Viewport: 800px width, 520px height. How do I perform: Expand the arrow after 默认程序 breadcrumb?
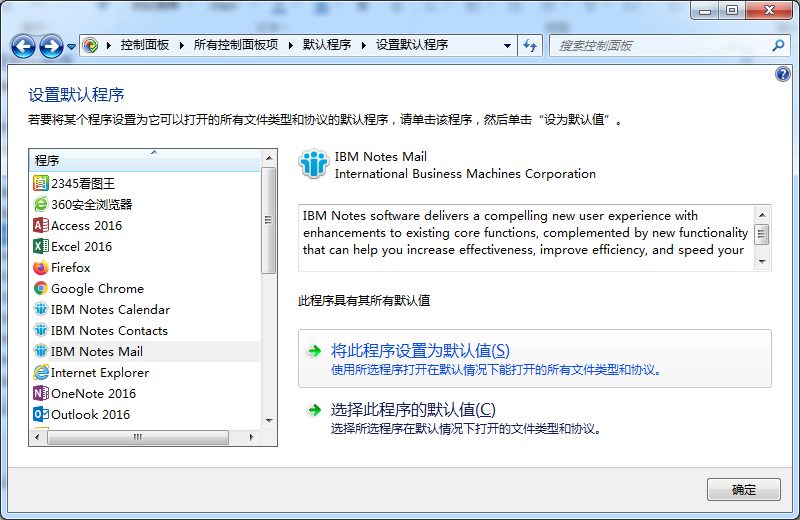[364, 45]
